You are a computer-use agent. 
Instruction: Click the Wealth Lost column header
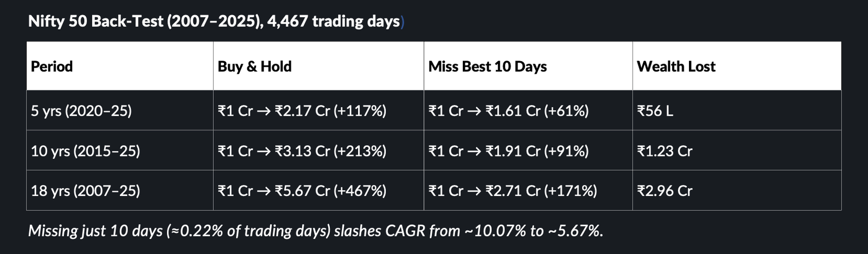(676, 67)
